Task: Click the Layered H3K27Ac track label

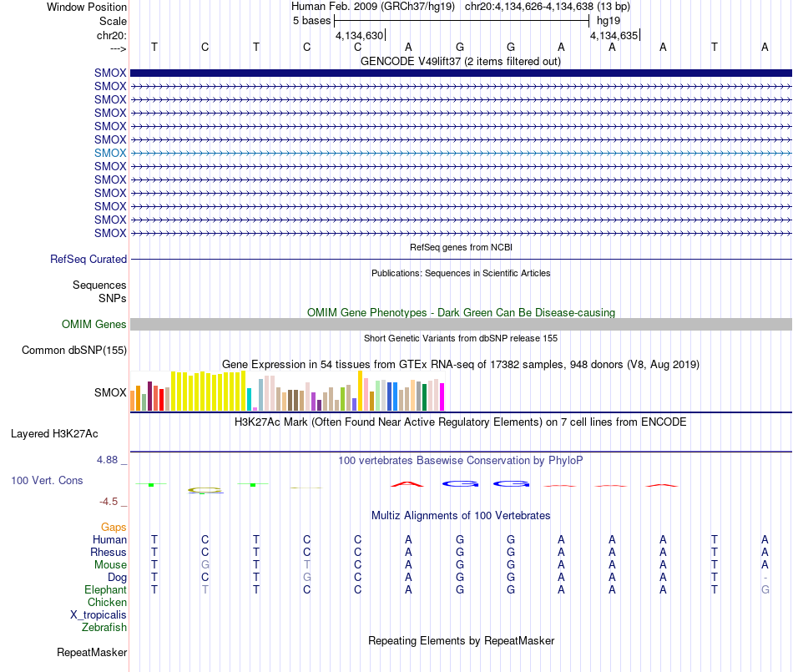Action: pyautogui.click(x=54, y=433)
